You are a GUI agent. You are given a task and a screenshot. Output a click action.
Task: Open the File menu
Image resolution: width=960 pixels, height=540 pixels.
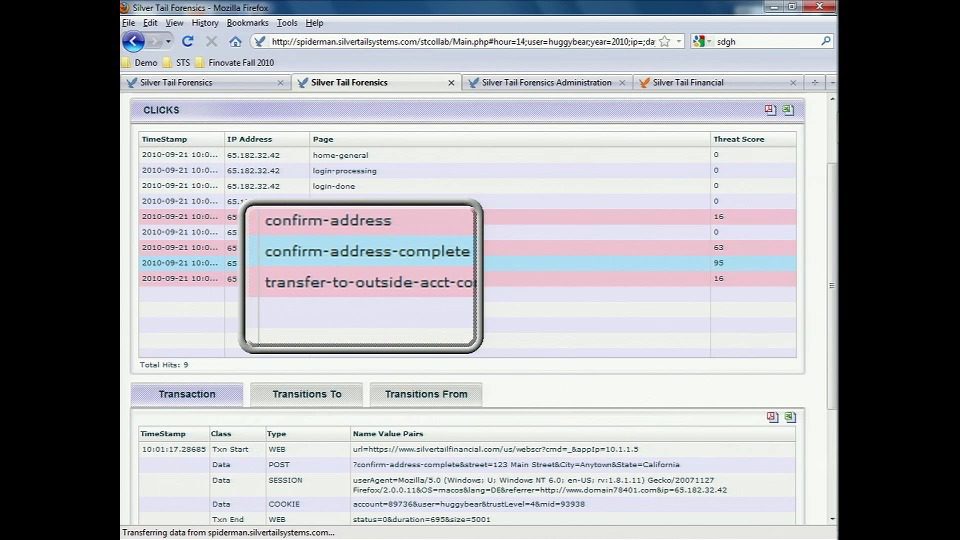(129, 23)
